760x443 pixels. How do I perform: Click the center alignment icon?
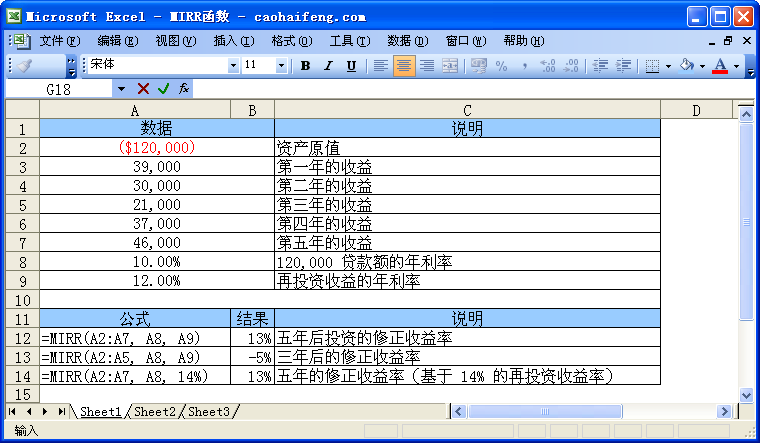(404, 66)
